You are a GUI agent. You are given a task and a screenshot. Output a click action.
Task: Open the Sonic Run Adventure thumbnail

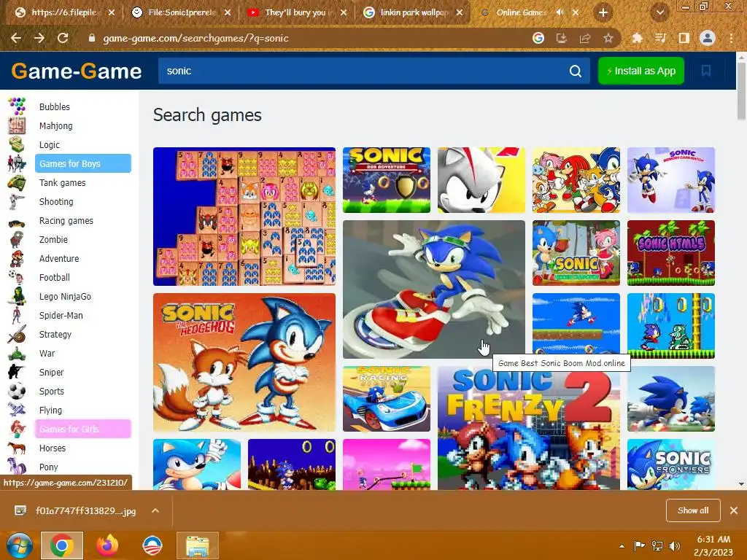tap(387, 179)
